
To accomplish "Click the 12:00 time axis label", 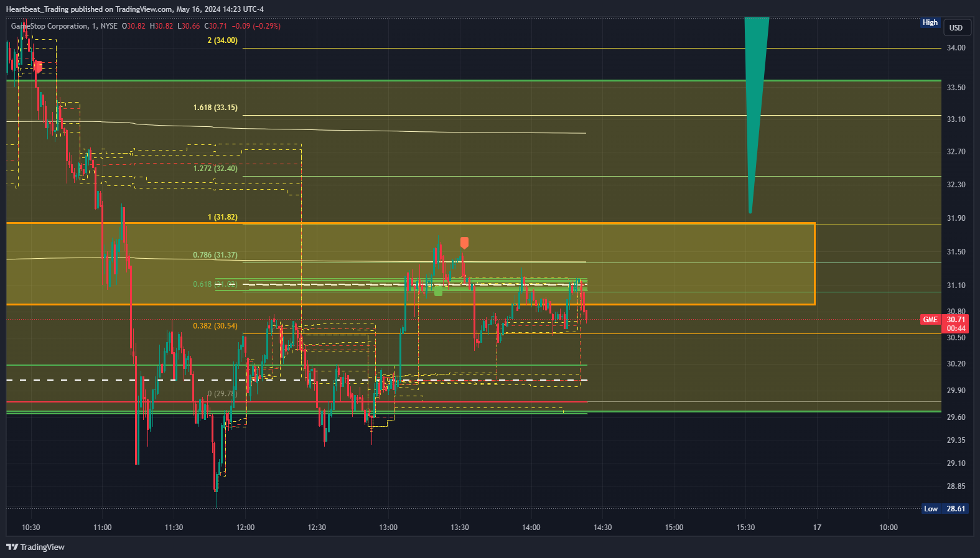I will pyautogui.click(x=246, y=528).
